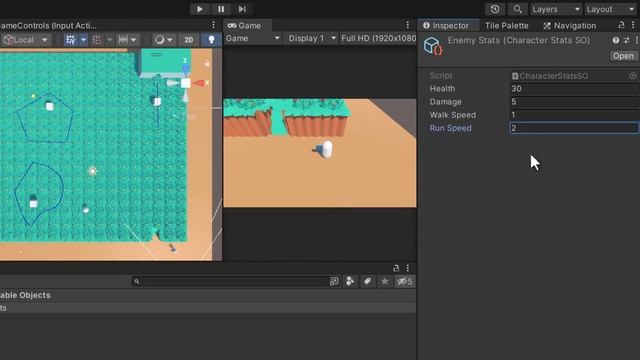Click the Scene gizmo center cube
This screenshot has width=640, height=360.
186,83
